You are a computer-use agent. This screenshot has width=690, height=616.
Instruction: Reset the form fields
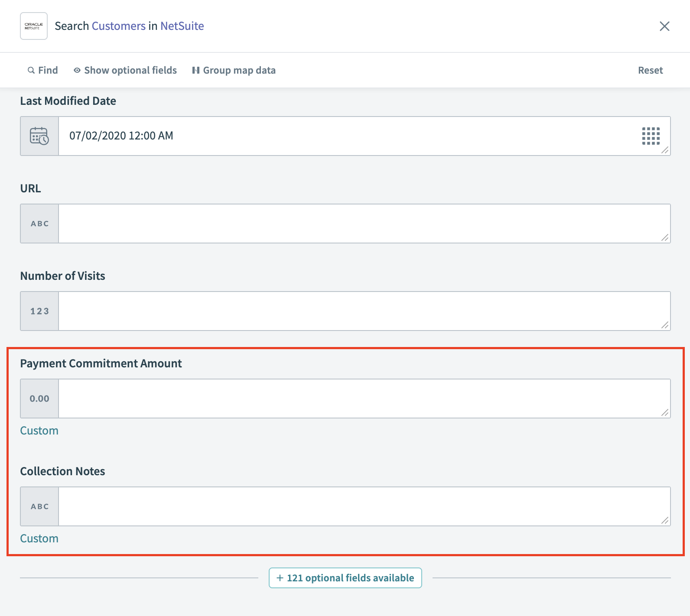[650, 70]
